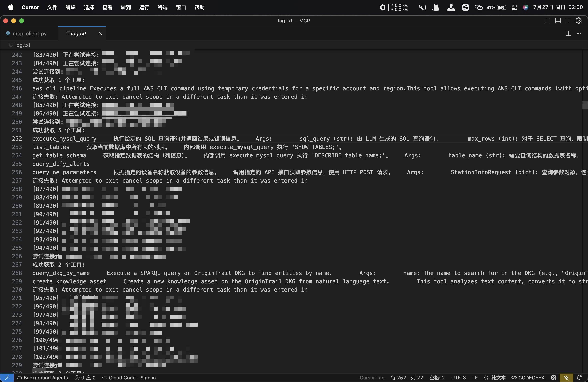This screenshot has height=382, width=588.
Task: Click the Cursor Tab status item
Action: [x=372, y=378]
